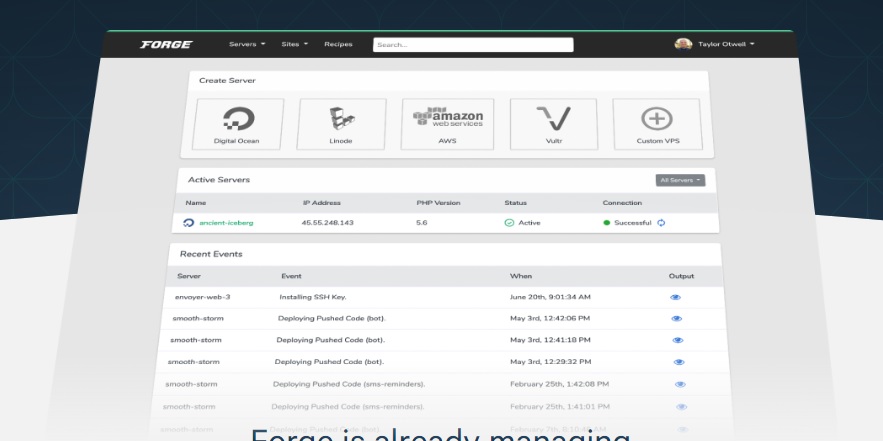Click Active Servers panel heading
The image size is (883, 441).
[x=218, y=180]
